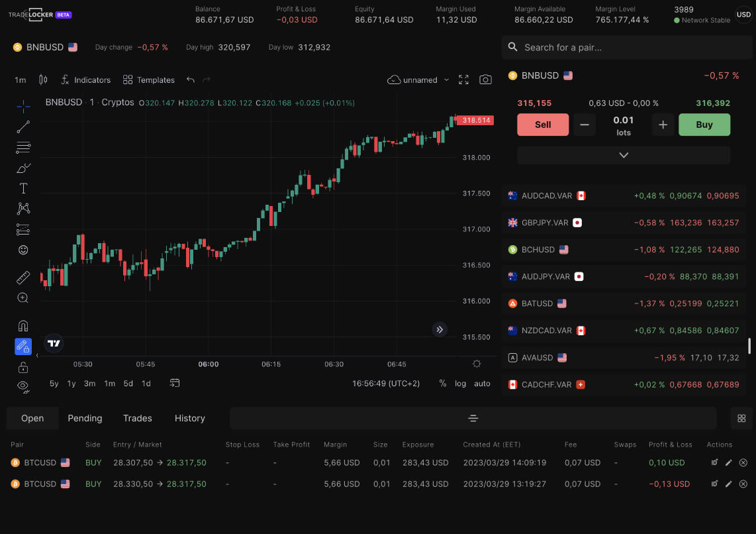
Task: Open the 1m timeframe dropdown
Action: 21,80
